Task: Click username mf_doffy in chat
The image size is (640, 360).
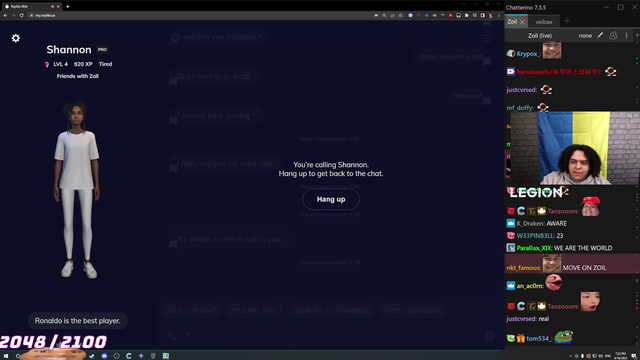Action: 520,108
